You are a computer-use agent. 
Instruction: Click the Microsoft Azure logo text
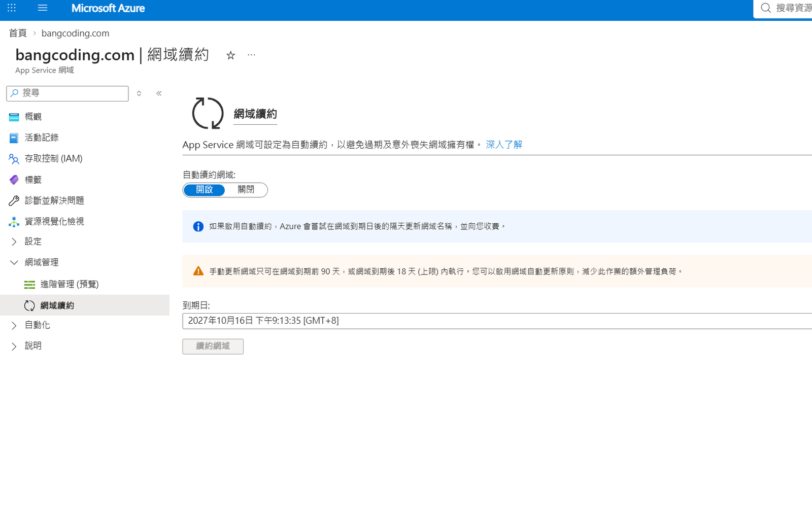108,8
